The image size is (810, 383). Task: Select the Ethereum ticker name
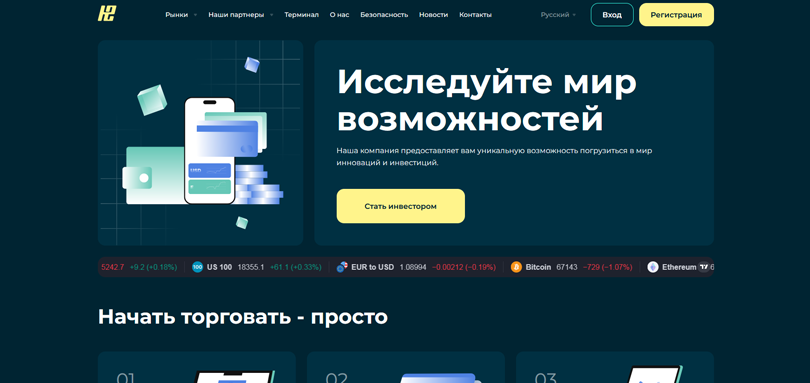(679, 267)
